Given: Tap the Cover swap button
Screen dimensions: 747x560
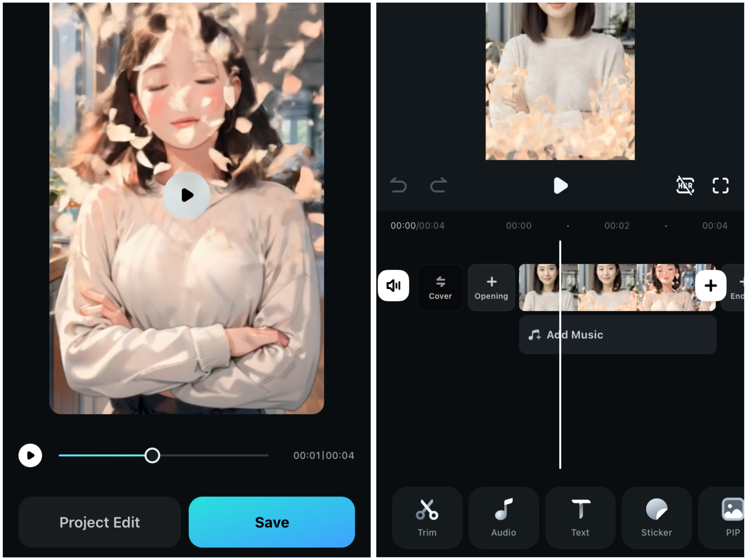Looking at the screenshot, I should (440, 288).
